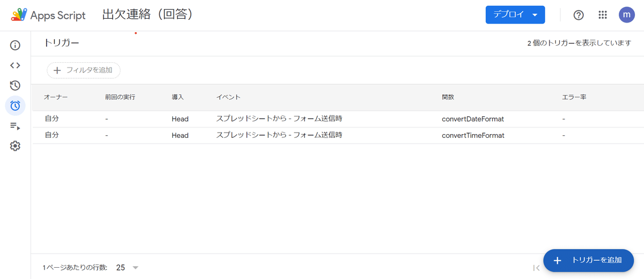Screen dimensions: 644x279
Task: Click フィルタを追加 filter chip
Action: point(84,70)
